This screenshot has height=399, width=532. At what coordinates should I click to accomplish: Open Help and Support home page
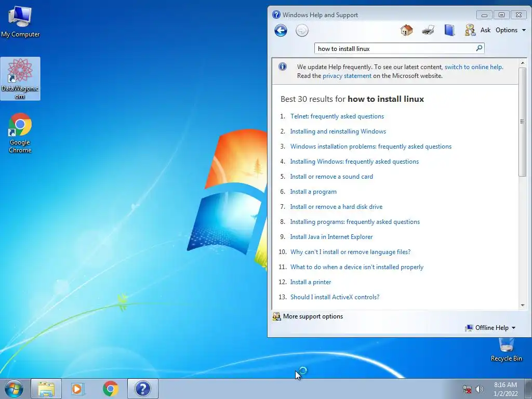[x=406, y=30]
